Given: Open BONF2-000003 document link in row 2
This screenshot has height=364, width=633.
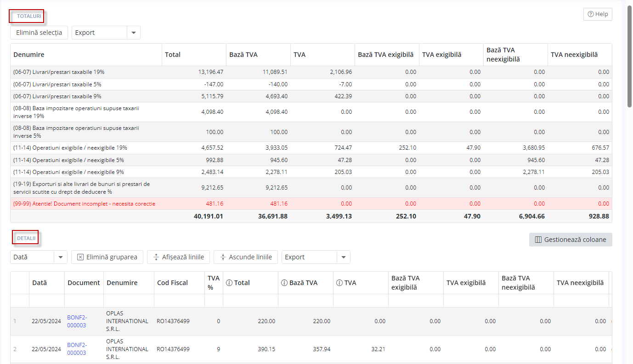Looking at the screenshot, I should 77,349.
